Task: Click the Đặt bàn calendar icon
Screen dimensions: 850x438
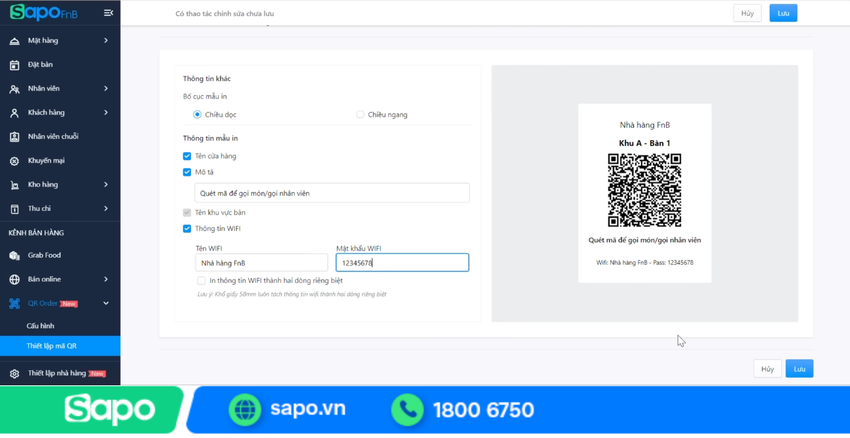Action: tap(15, 65)
